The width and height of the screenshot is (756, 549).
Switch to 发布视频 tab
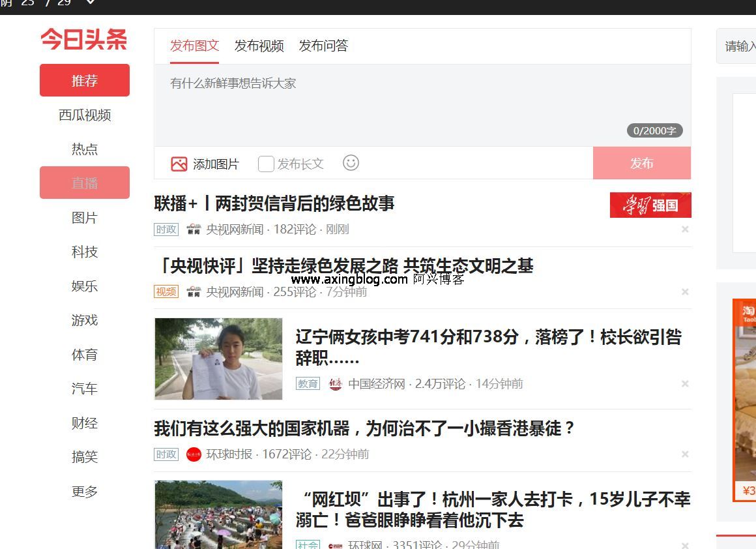pyautogui.click(x=259, y=46)
